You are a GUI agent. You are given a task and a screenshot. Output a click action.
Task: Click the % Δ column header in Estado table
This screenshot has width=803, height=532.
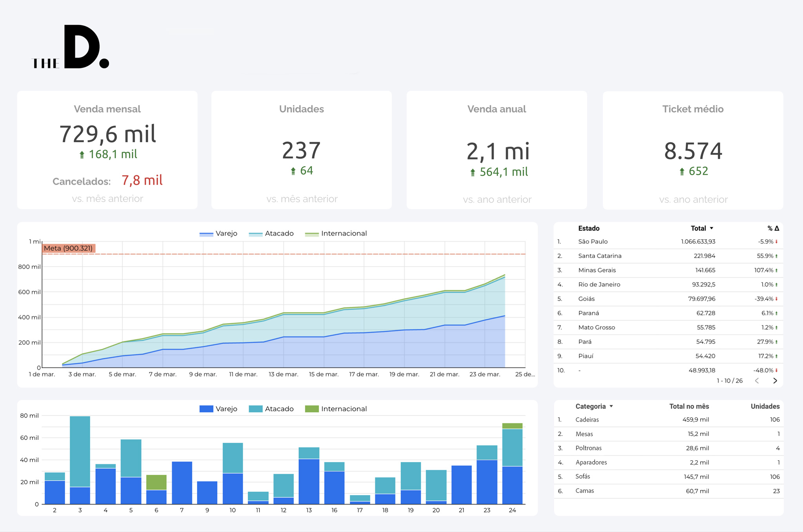coord(773,228)
